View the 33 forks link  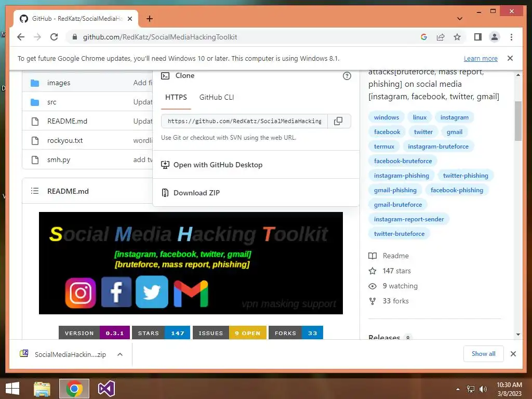coord(389,301)
